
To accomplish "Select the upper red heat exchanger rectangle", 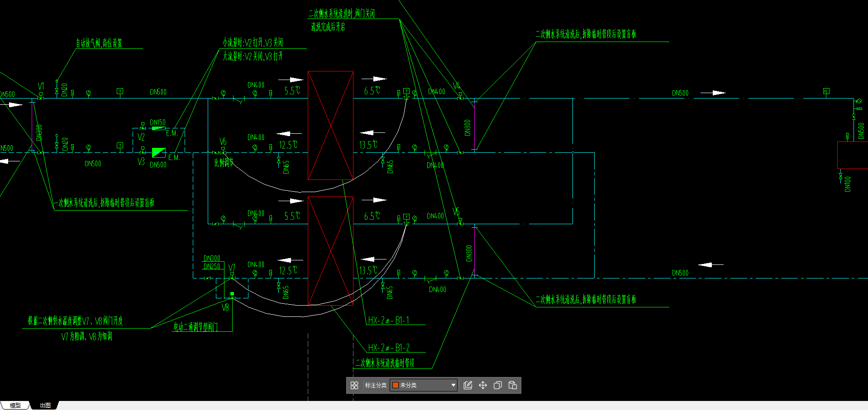I will coord(330,125).
